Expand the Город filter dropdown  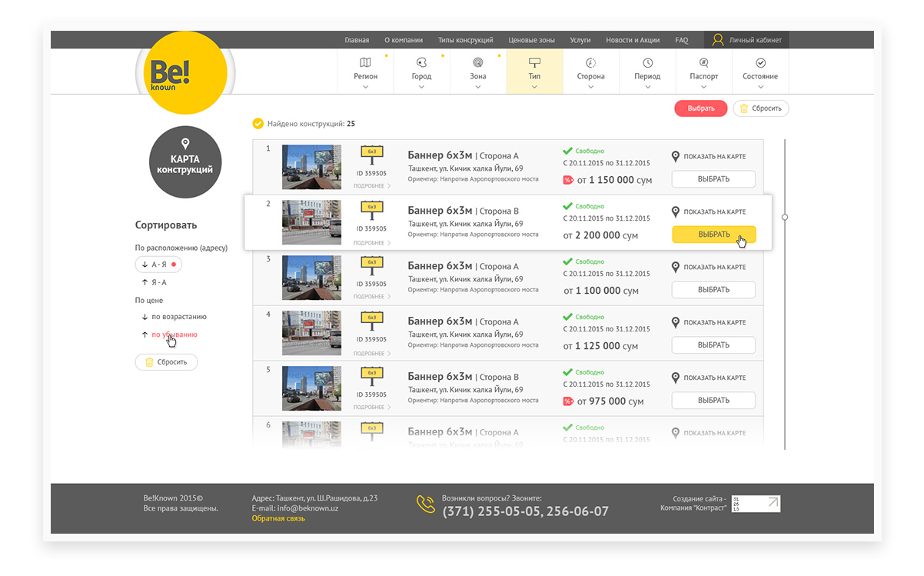[421, 87]
